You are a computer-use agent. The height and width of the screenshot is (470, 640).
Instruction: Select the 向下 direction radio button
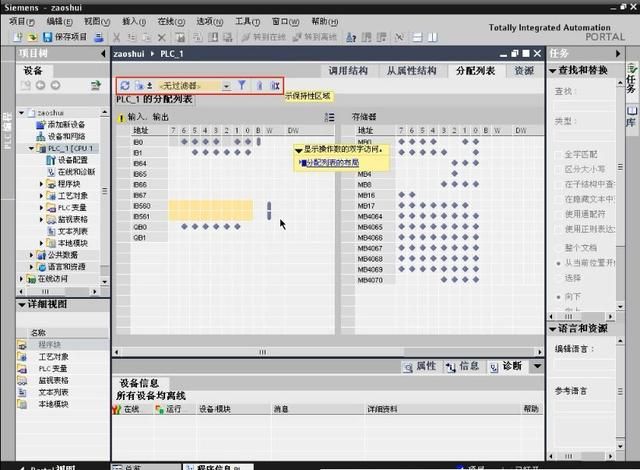pyautogui.click(x=558, y=297)
